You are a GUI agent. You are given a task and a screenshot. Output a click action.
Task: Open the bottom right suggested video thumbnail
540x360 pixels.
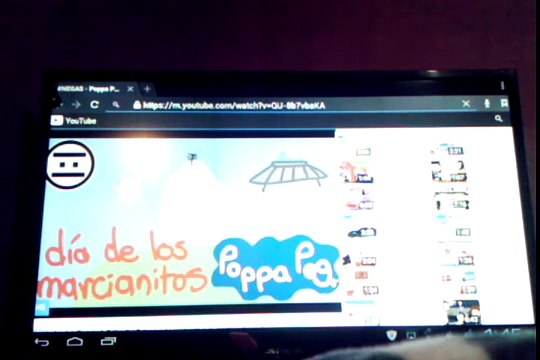[x=461, y=312]
